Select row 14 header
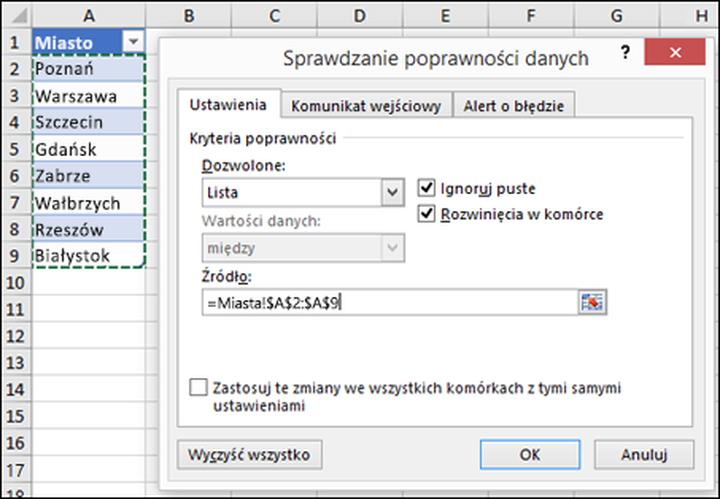This screenshot has height=499, width=720. point(16,389)
